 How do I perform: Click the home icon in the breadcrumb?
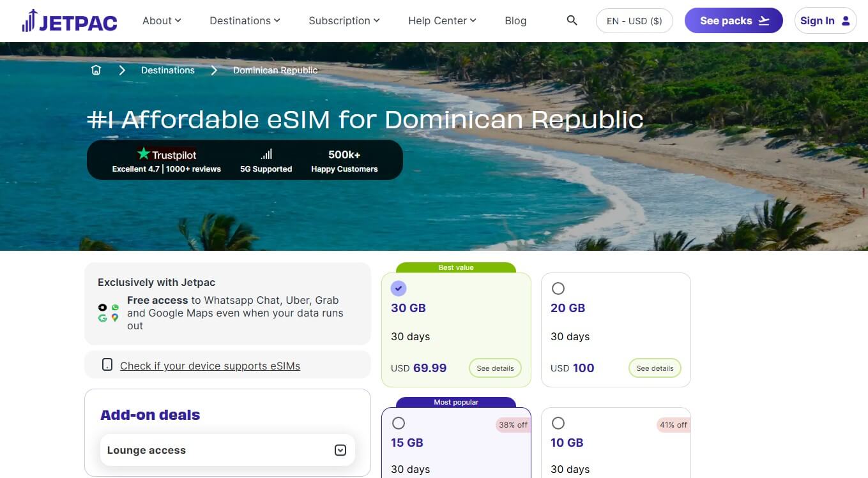[x=96, y=70]
